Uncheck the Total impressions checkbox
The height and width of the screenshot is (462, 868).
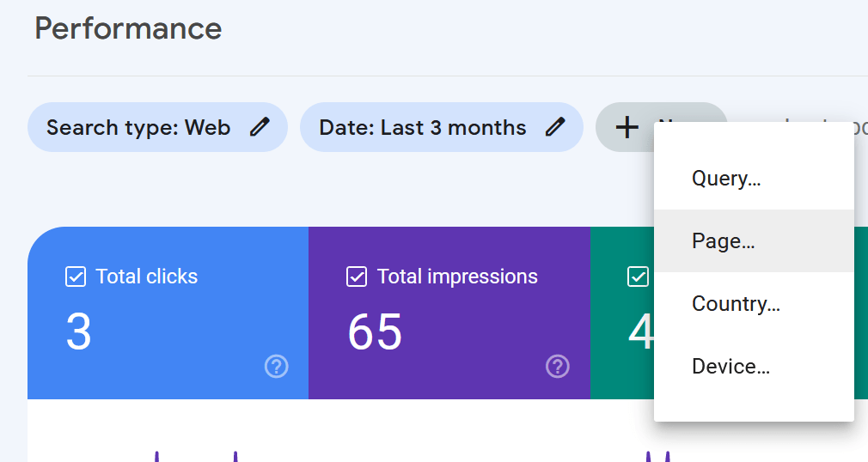coord(357,277)
